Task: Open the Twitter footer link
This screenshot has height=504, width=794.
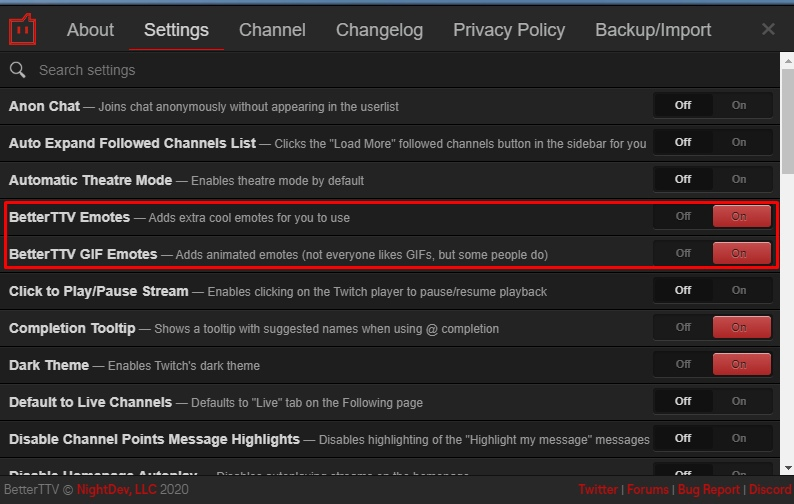Action: point(598,490)
